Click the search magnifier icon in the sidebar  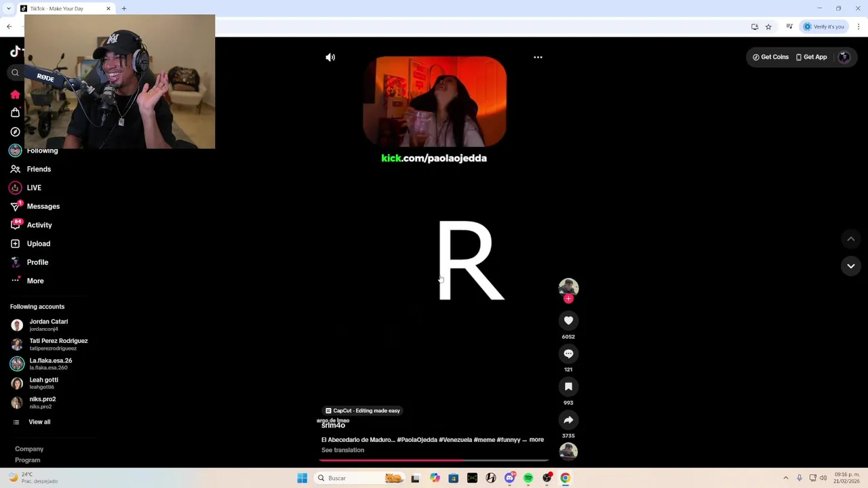coord(15,73)
